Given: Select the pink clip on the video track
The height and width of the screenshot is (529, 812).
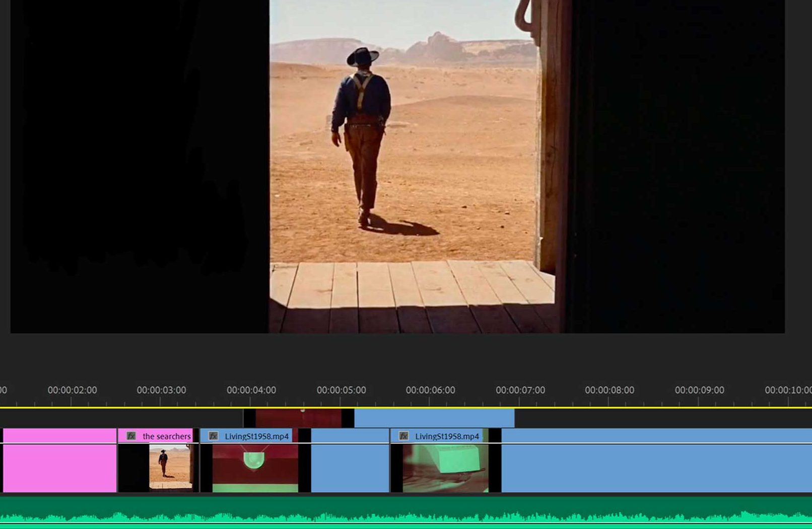Looking at the screenshot, I should [x=60, y=460].
